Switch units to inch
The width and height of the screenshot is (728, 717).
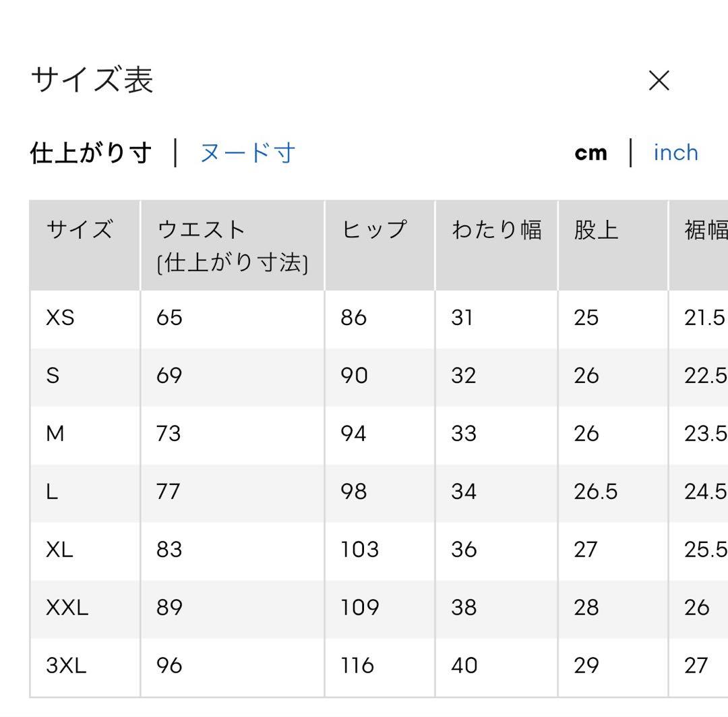tap(675, 153)
